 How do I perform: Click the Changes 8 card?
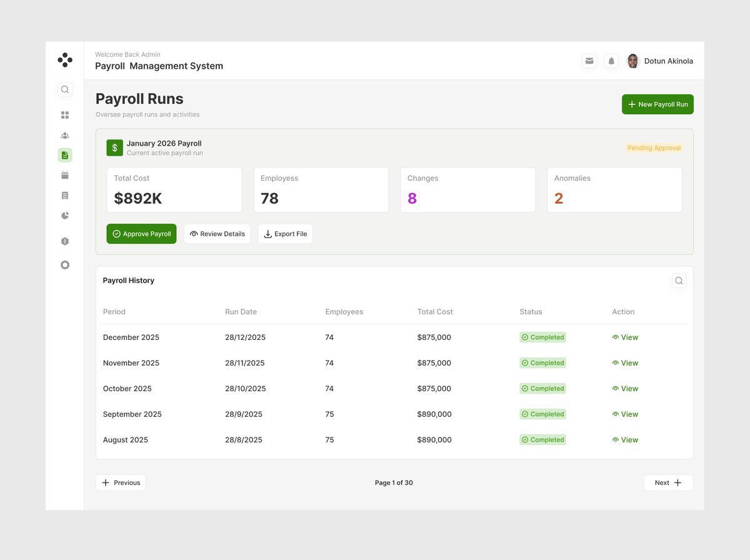(468, 190)
